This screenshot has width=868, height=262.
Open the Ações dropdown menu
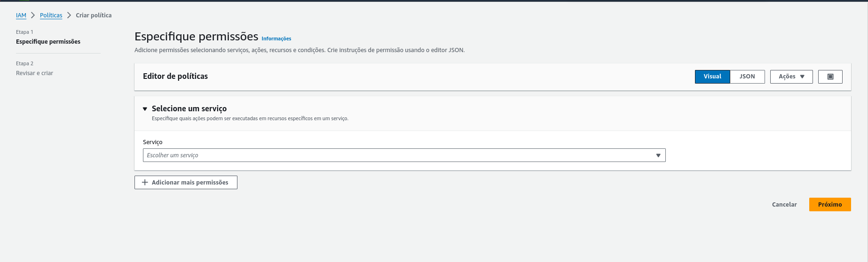[791, 77]
